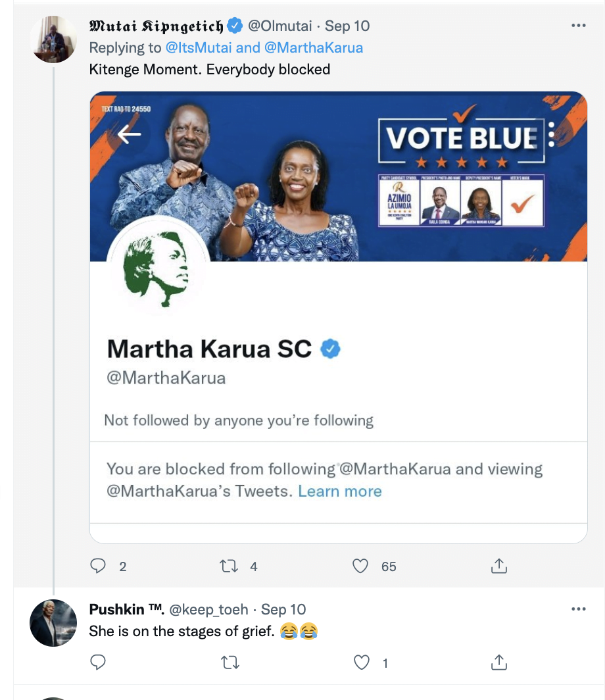Retweet Pushkin's stages of grief tweet
Viewport: 605px width, 700px height.
tap(230, 662)
